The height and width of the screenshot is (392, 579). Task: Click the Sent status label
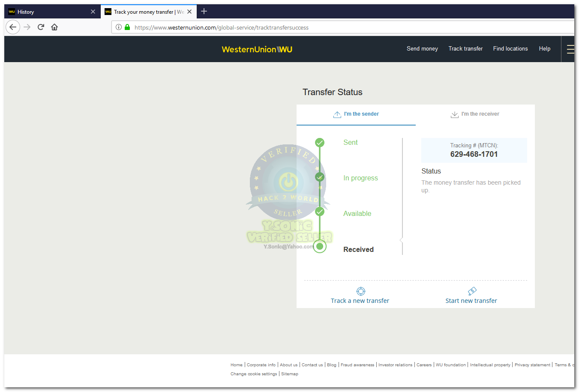pos(350,143)
